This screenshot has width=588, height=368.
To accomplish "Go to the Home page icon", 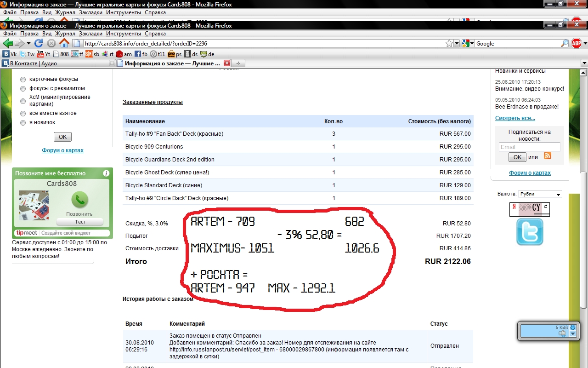I will pos(64,43).
